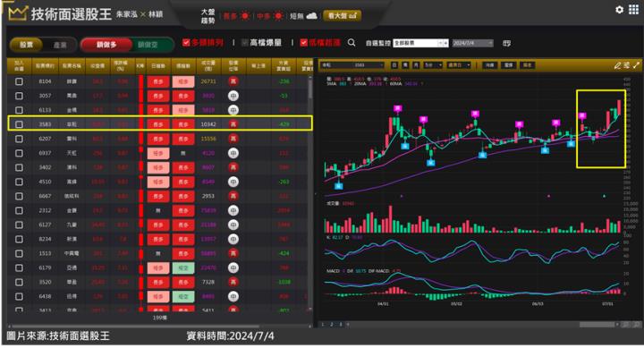Click the stock list vertical scrollbar
Viewport: 644px width, 348px height.
[310, 88]
